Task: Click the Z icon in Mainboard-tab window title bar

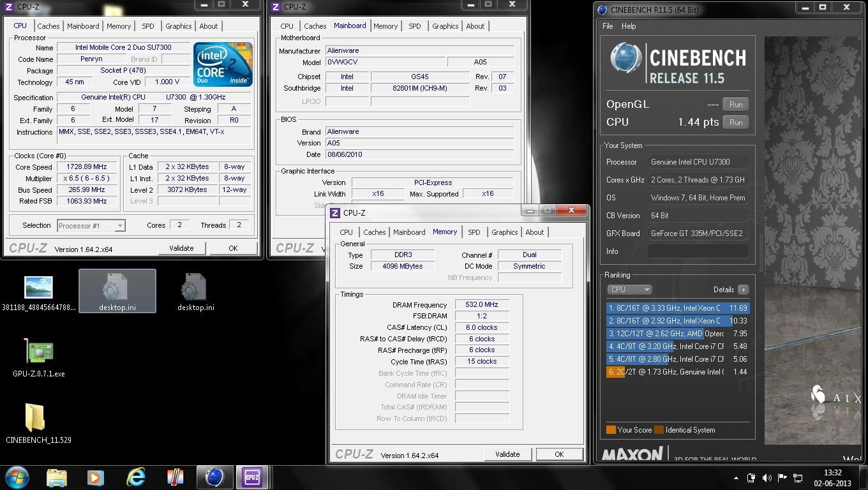Action: pos(276,6)
